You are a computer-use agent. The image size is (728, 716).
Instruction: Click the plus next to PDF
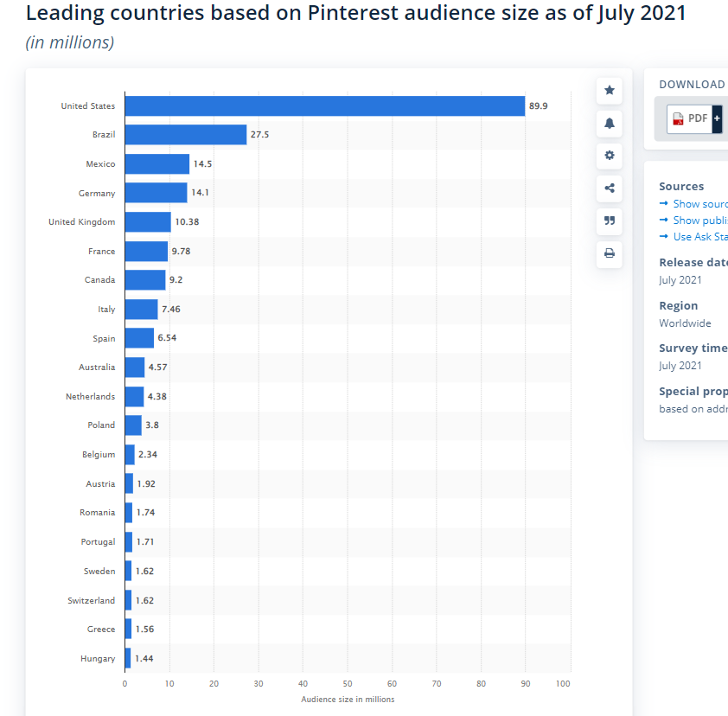click(717, 118)
